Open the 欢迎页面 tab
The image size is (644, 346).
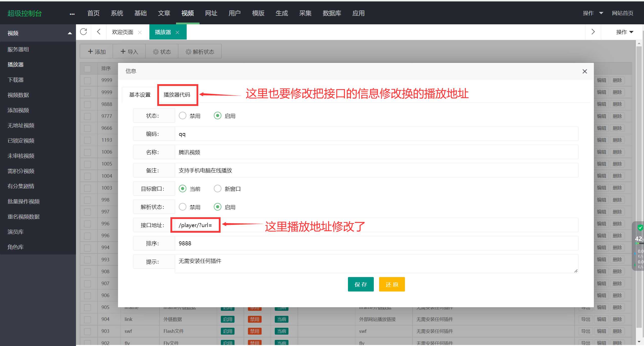tap(123, 32)
